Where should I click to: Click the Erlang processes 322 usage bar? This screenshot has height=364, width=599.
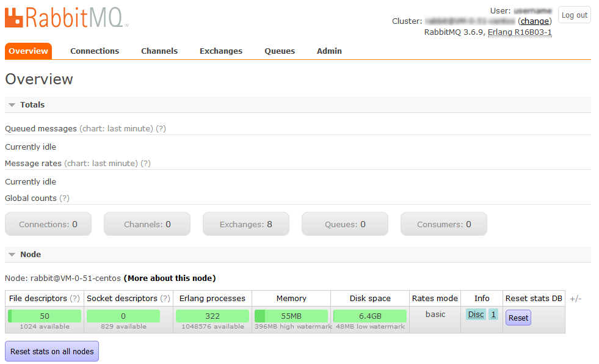[212, 316]
